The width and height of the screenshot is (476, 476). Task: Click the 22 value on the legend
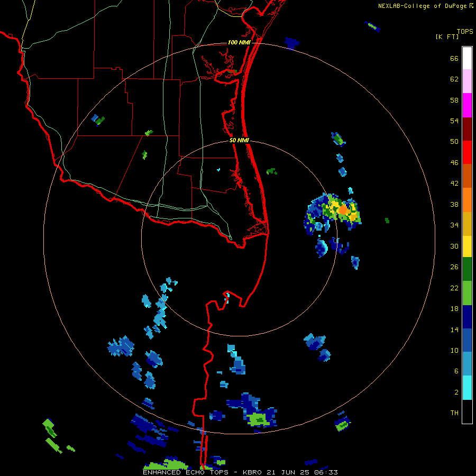[454, 288]
